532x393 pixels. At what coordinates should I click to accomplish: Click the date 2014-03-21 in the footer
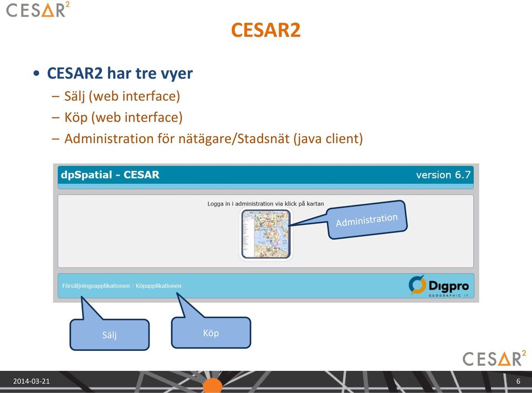(x=31, y=381)
